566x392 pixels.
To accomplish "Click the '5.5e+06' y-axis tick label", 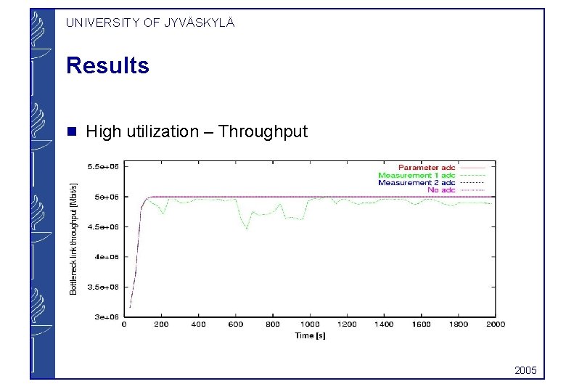I will pyautogui.click(x=103, y=167).
